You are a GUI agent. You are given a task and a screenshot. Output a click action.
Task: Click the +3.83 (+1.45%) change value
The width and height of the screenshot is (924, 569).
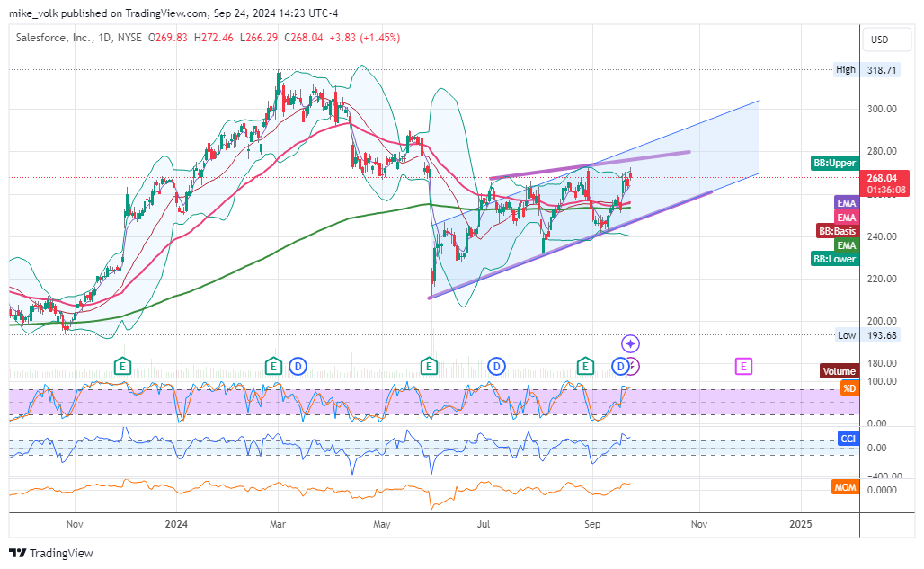(364, 38)
